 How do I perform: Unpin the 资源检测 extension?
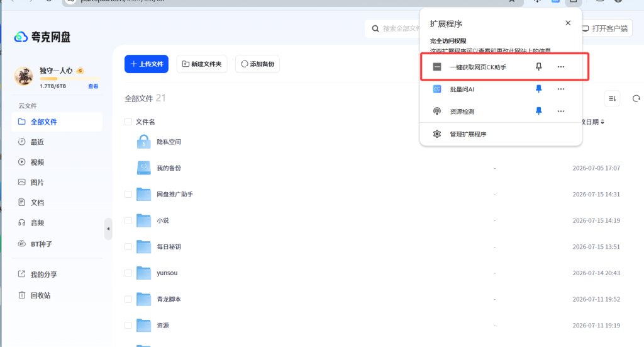pos(538,111)
